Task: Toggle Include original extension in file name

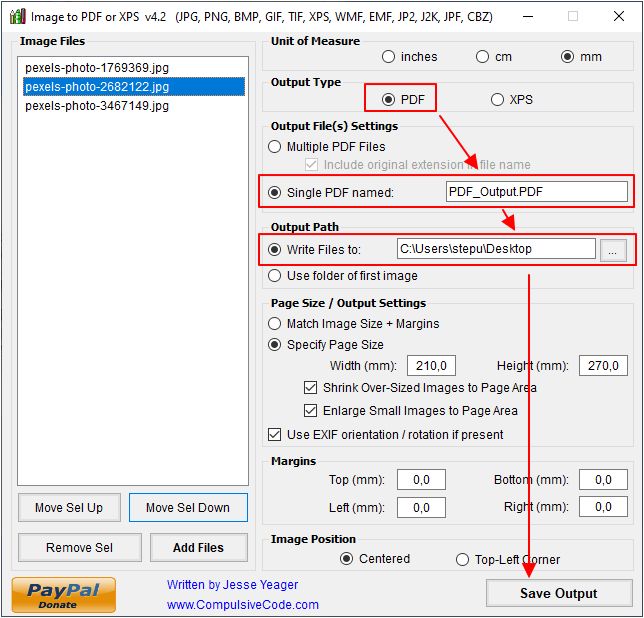Action: click(x=311, y=165)
